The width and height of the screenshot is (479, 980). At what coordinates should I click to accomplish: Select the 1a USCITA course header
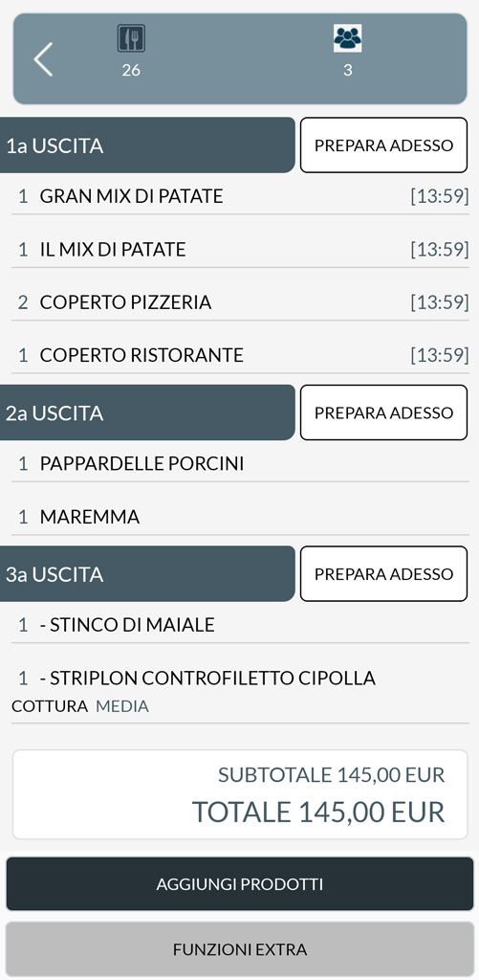pos(147,145)
